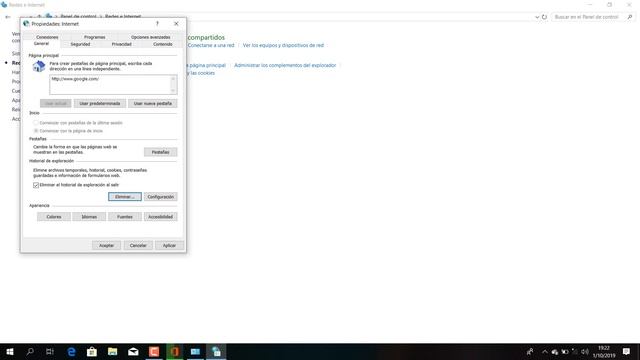
Task: Open Task View on taskbar
Action: click(50, 351)
